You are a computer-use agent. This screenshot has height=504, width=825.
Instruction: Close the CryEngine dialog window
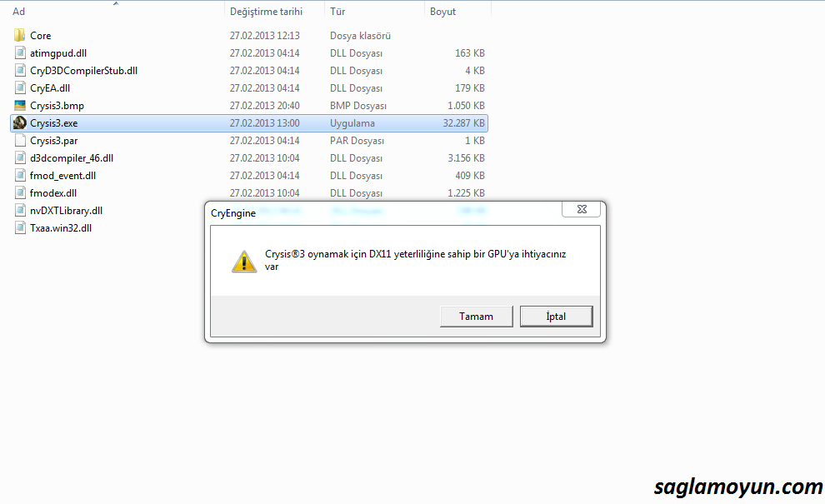point(582,209)
